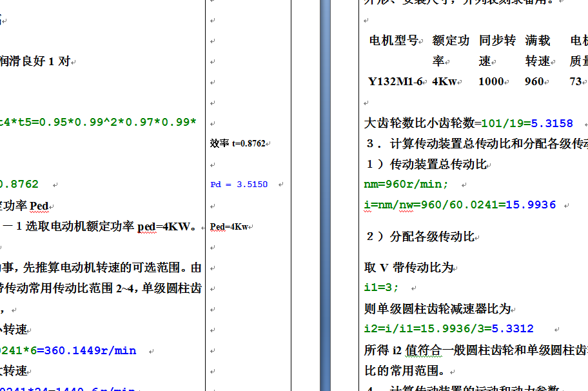
Task: Click the margin note 效率 t=0.8762
Action: [x=238, y=143]
